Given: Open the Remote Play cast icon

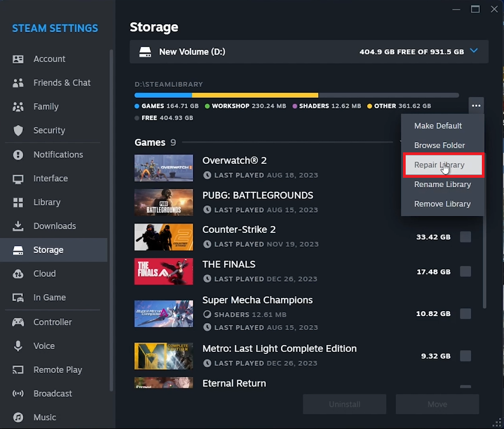Looking at the screenshot, I should point(18,370).
